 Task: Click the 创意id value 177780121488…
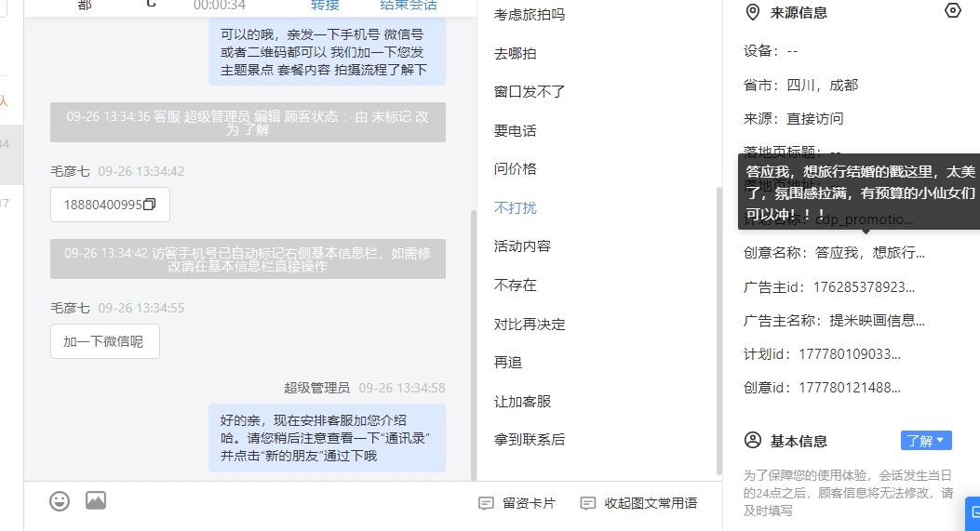850,388
